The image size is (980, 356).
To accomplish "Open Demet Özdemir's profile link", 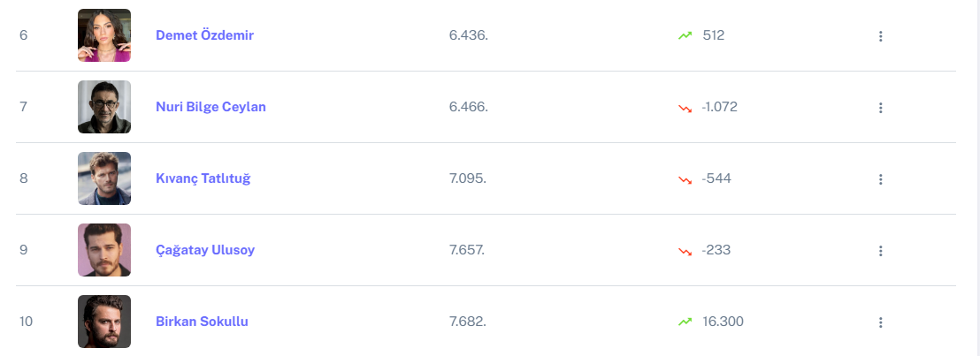I will click(204, 35).
